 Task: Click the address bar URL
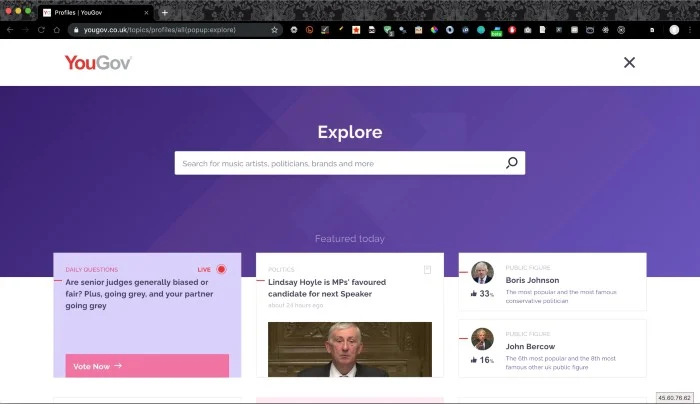159,30
